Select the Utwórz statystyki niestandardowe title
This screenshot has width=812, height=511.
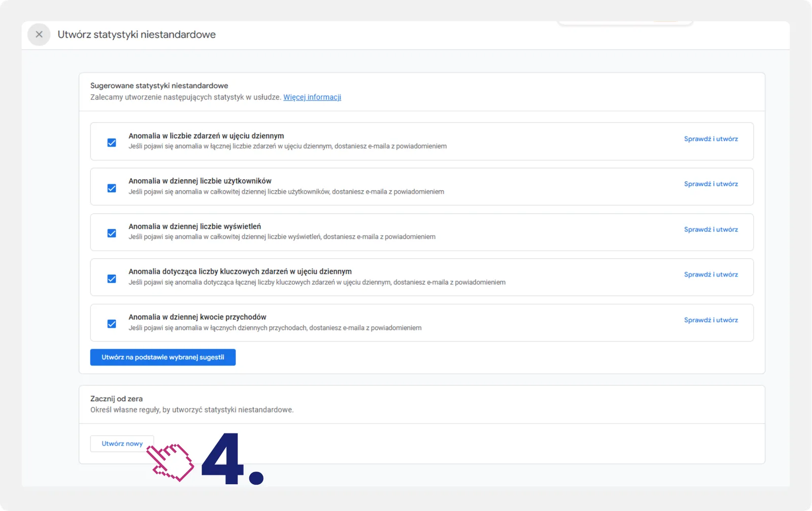[137, 35]
